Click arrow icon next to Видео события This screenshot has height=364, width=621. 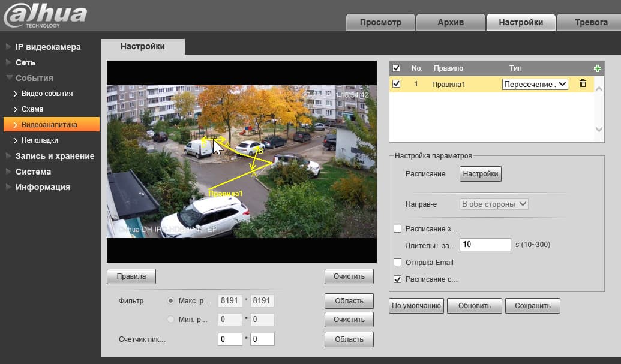16,94
